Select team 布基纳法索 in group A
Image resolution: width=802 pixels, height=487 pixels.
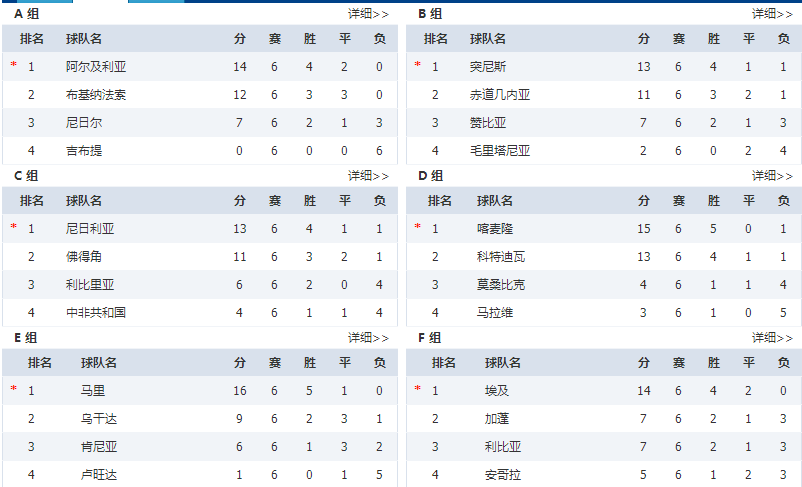click(x=96, y=95)
